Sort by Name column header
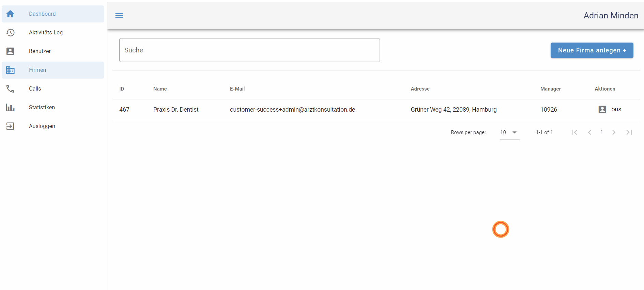Viewport: 644px width, 290px height. (160, 89)
